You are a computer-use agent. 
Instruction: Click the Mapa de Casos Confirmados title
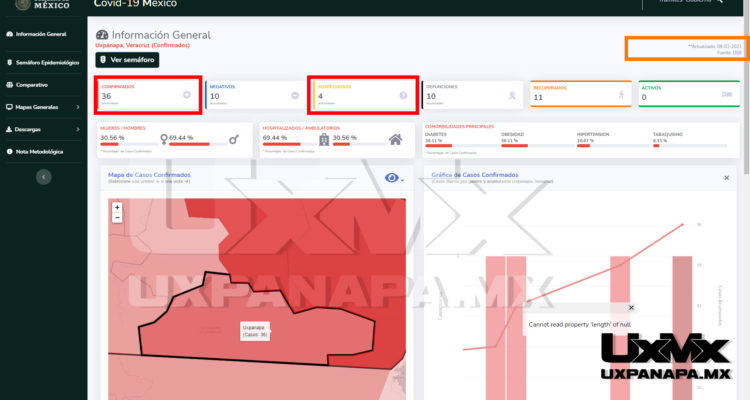click(x=149, y=175)
